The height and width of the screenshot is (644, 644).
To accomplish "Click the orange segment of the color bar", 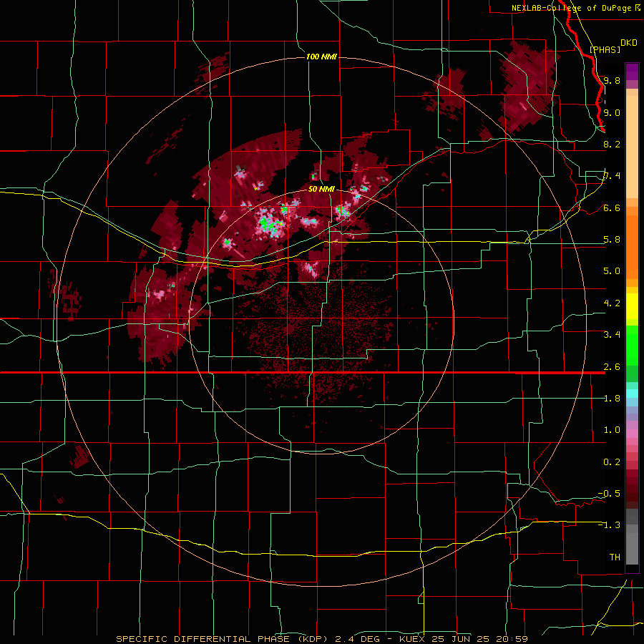I will (x=632, y=246).
